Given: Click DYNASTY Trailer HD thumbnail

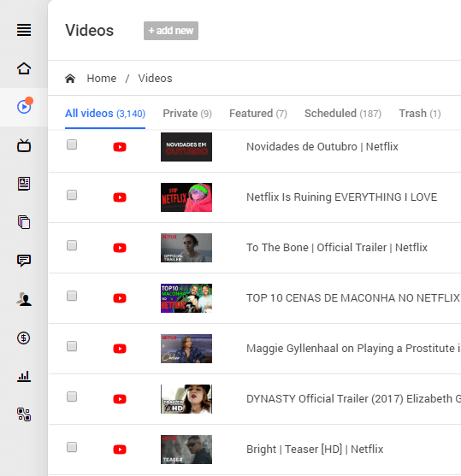Looking at the screenshot, I should (x=186, y=399).
